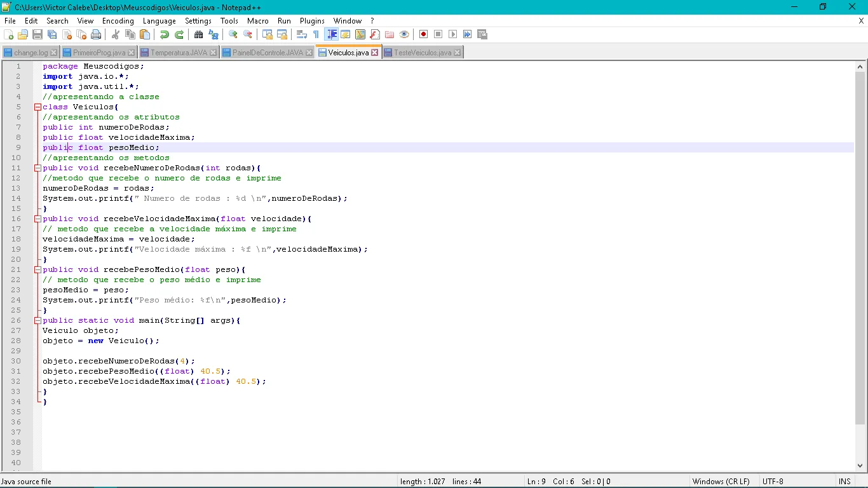Click the vertical scrollbar down arrow

coord(860,465)
